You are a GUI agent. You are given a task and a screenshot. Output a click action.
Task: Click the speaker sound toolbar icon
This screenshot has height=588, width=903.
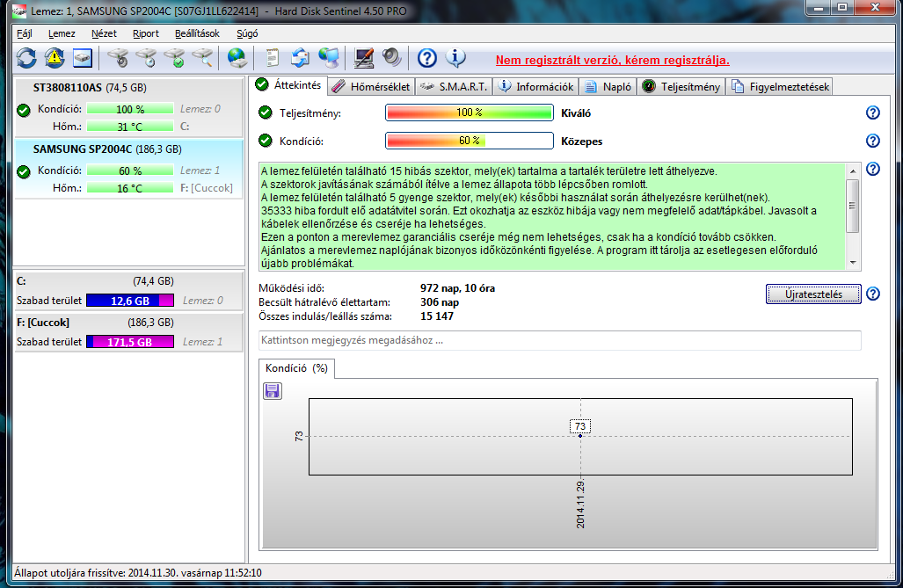coord(391,57)
